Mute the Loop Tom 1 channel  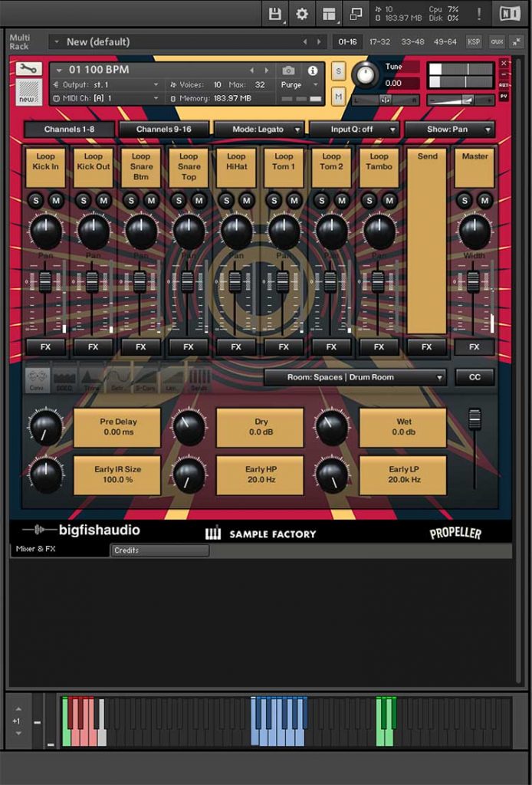point(294,201)
